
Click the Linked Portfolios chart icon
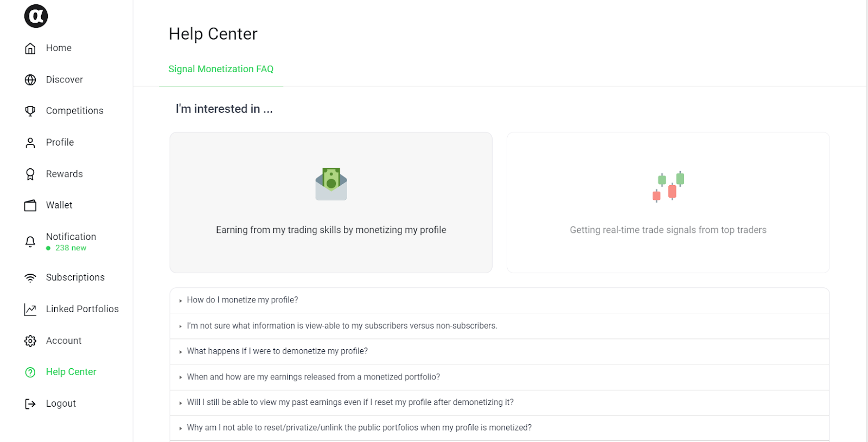[x=30, y=310]
